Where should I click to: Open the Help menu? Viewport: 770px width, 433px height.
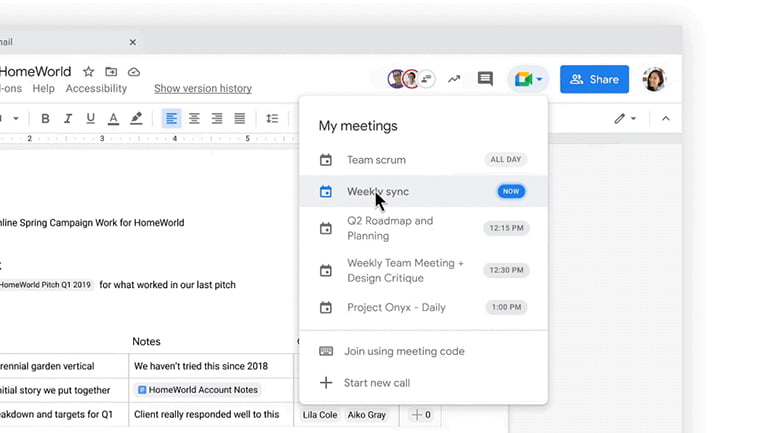(43, 88)
